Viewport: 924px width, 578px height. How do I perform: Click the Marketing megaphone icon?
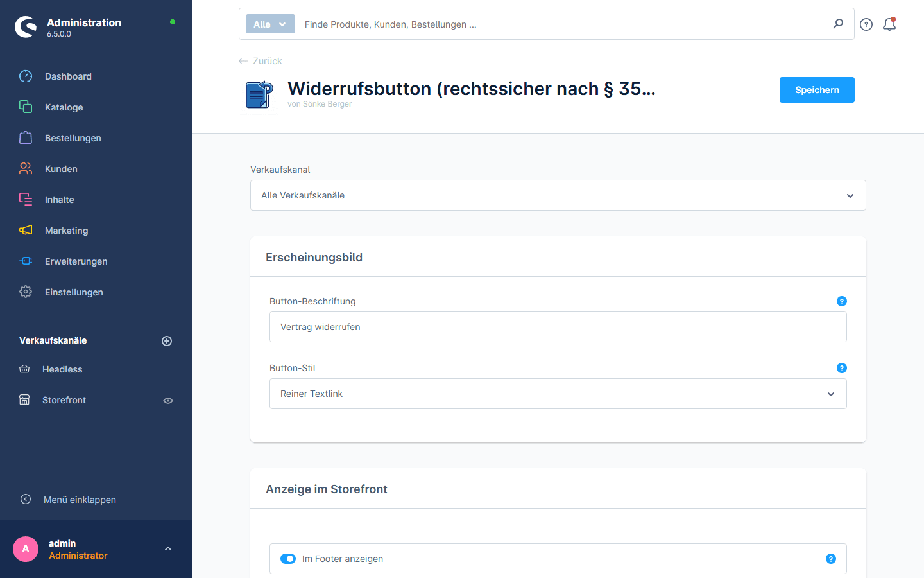(x=26, y=231)
